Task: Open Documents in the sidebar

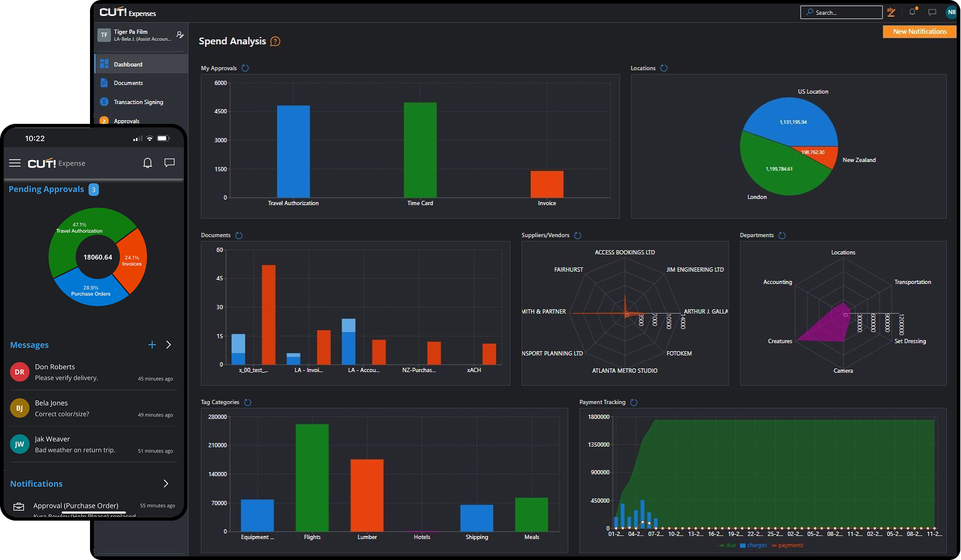Action: click(128, 83)
